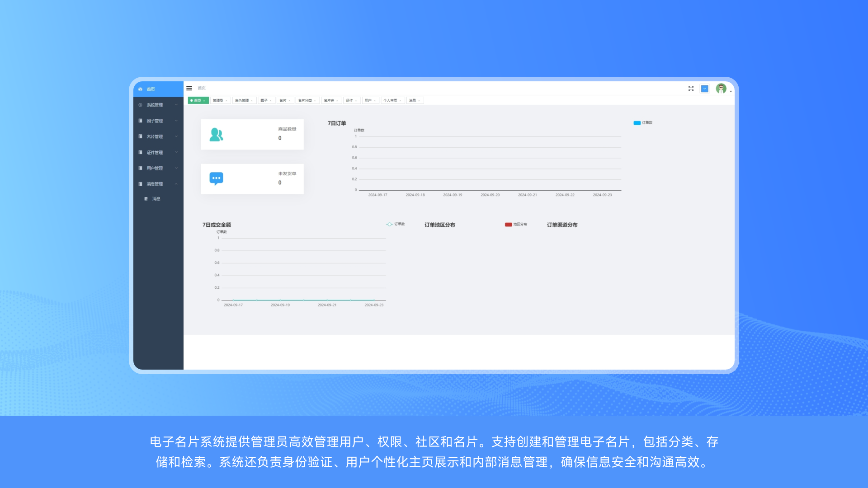Toggle the red 地区分布 legend
868x488 pixels.
509,225
